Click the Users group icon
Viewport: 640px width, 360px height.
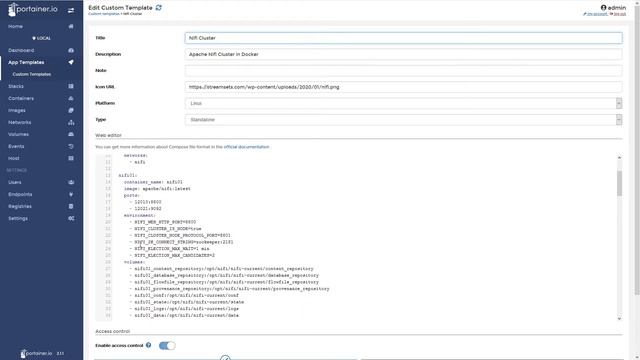click(71, 182)
